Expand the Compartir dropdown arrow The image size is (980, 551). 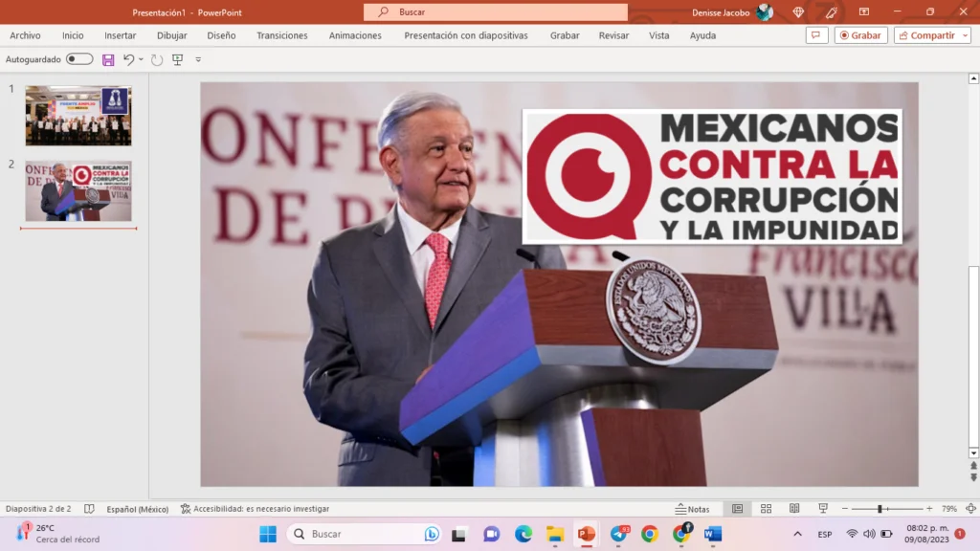[x=965, y=35]
